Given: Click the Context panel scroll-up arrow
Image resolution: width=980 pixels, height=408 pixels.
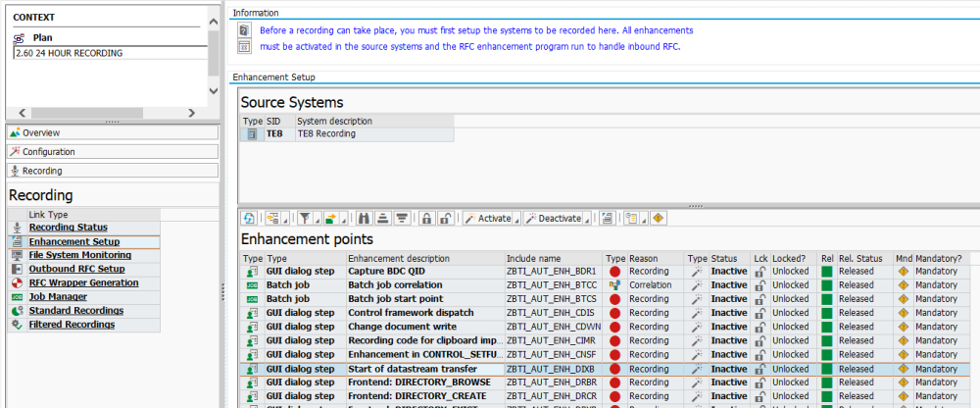Looking at the screenshot, I should 213,22.
